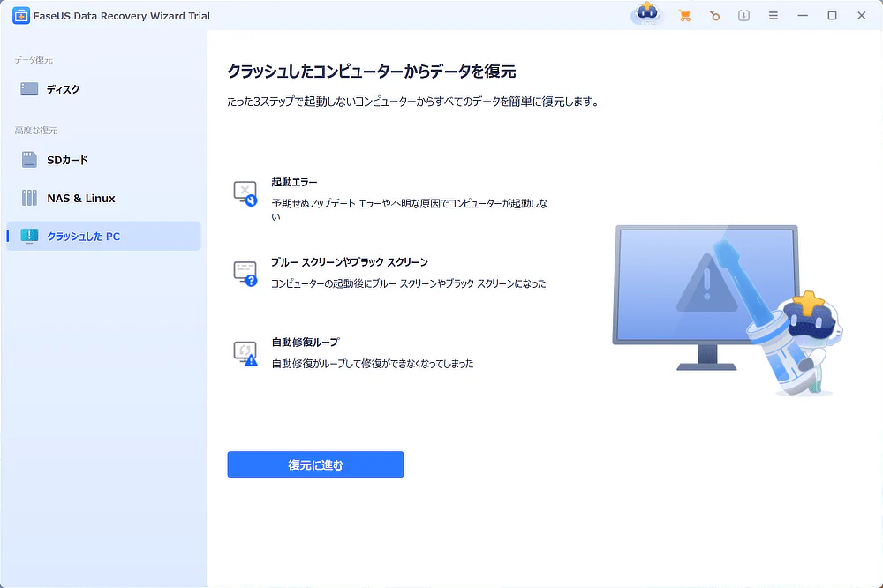This screenshot has height=588, width=883.
Task: Click the automatic repair loop warning icon
Action: [245, 351]
